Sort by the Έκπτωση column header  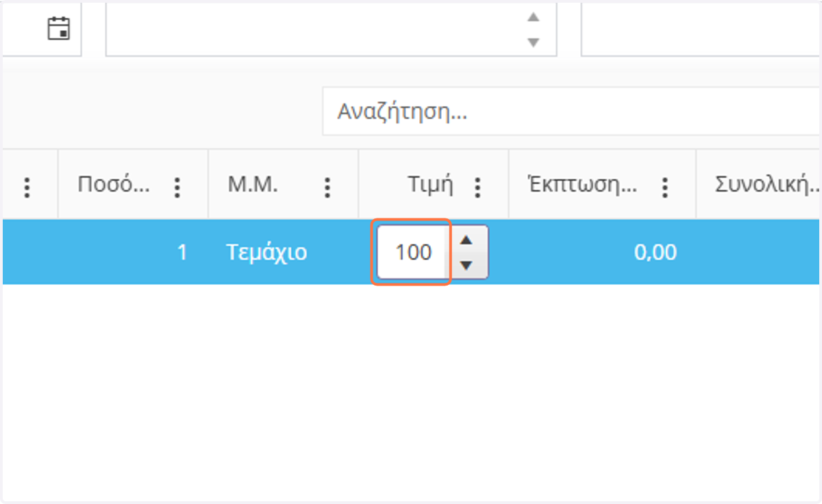(583, 186)
